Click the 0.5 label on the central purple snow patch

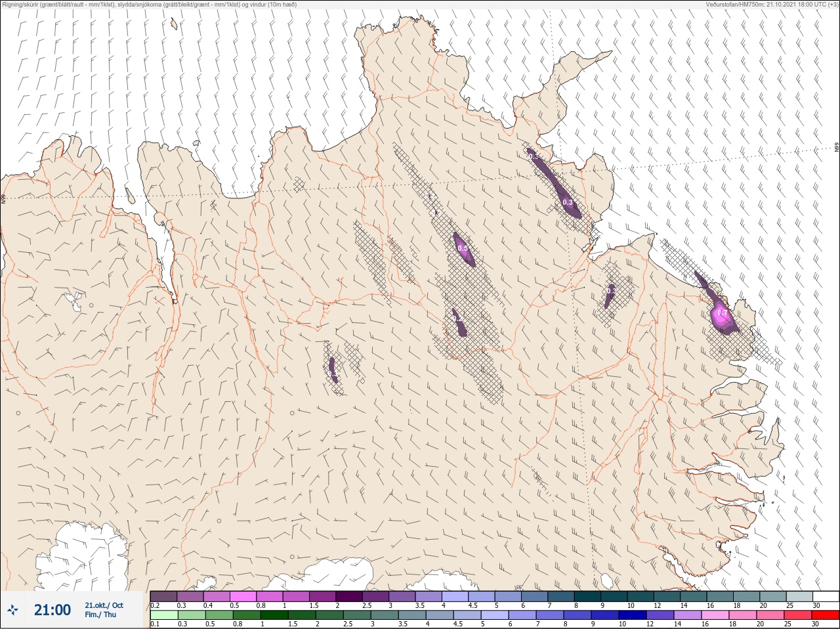pyautogui.click(x=463, y=248)
